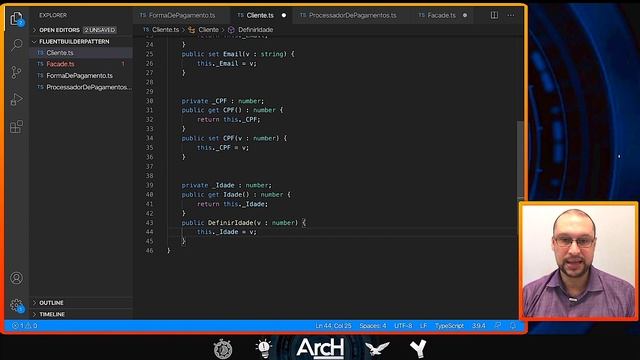Viewport: 640px width, 360px height.
Task: Click Cliente.ts breadcrumb segment
Action: click(165, 30)
